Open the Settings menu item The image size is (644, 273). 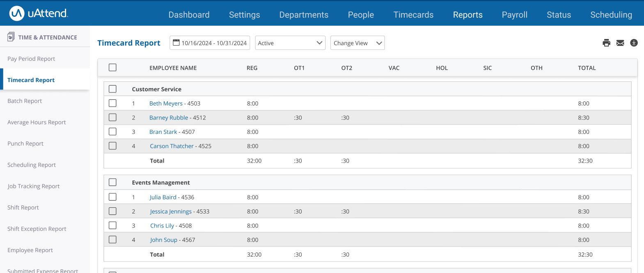pos(244,15)
